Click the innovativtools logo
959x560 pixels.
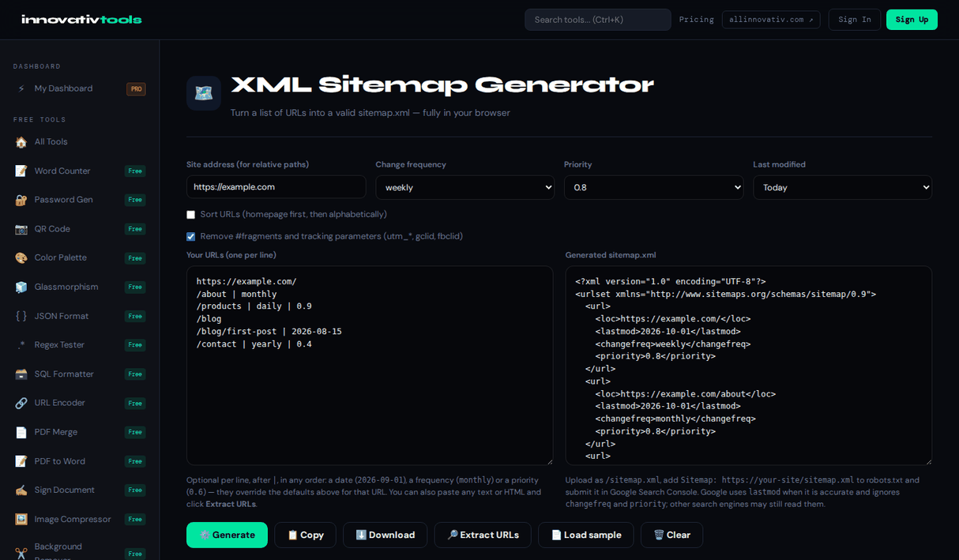(81, 19)
